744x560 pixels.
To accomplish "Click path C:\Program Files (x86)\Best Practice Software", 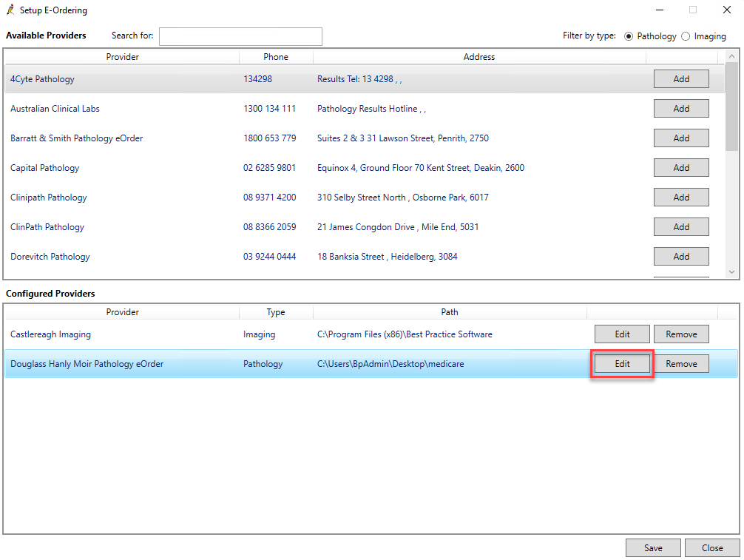I will [405, 334].
